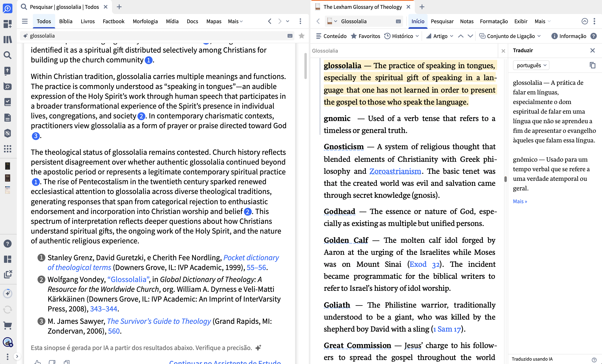Open the Library icon in left sidebar
This screenshot has height=364, width=602.
(8, 39)
